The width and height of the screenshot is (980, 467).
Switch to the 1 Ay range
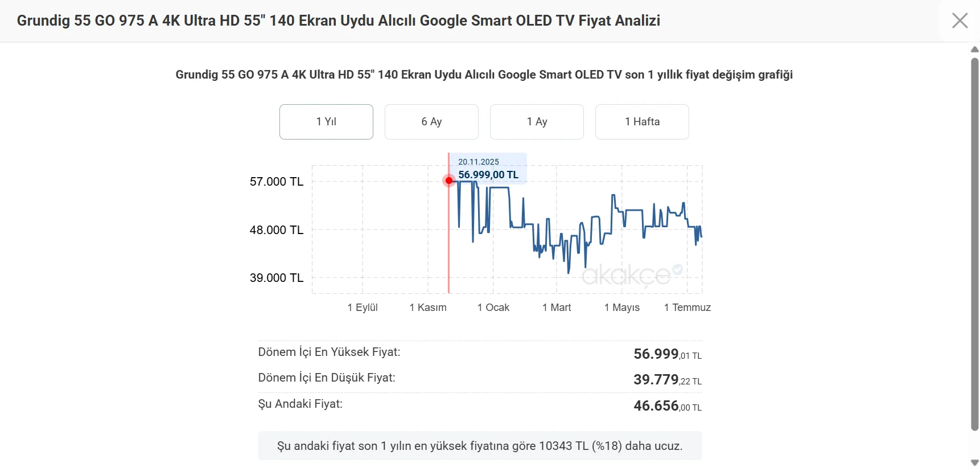point(537,122)
